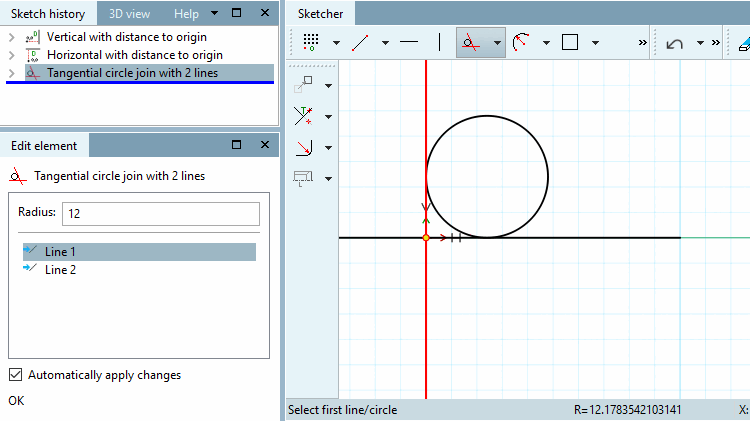
Task: Select Horizontal with distance to origin entry
Action: tap(134, 55)
